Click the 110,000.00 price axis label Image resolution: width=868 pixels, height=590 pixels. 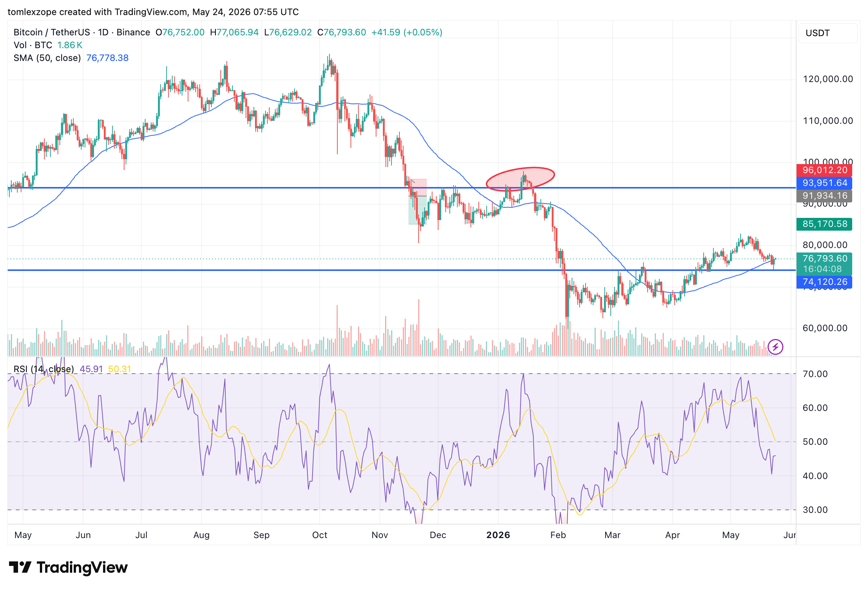(x=828, y=121)
